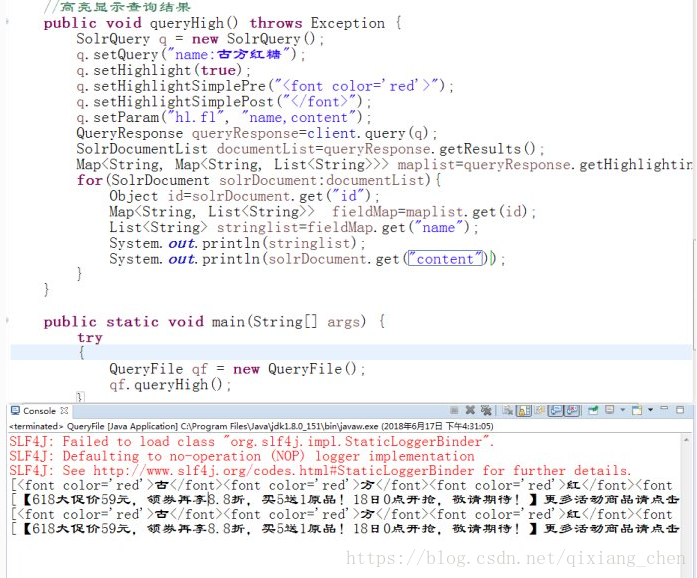The width and height of the screenshot is (697, 578).
Task: Remove the launch with the single X icon
Action: click(470, 410)
